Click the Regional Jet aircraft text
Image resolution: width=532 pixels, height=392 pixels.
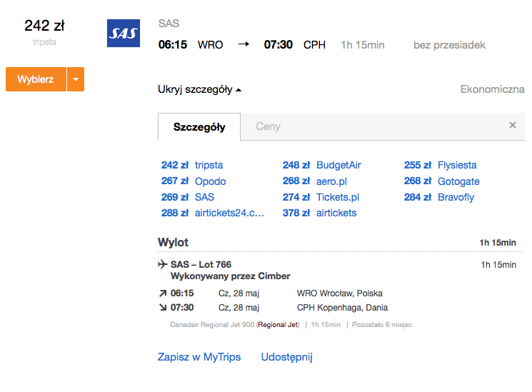click(x=278, y=324)
